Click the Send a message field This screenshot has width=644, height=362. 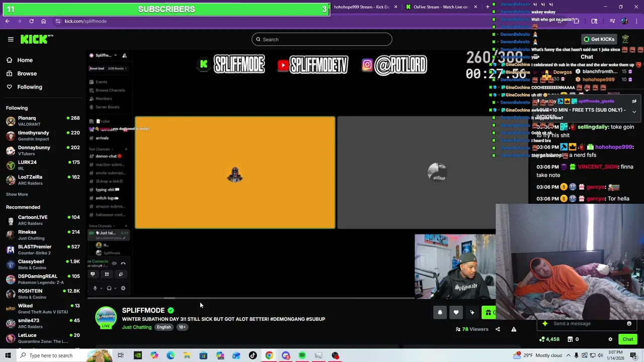coord(586,324)
